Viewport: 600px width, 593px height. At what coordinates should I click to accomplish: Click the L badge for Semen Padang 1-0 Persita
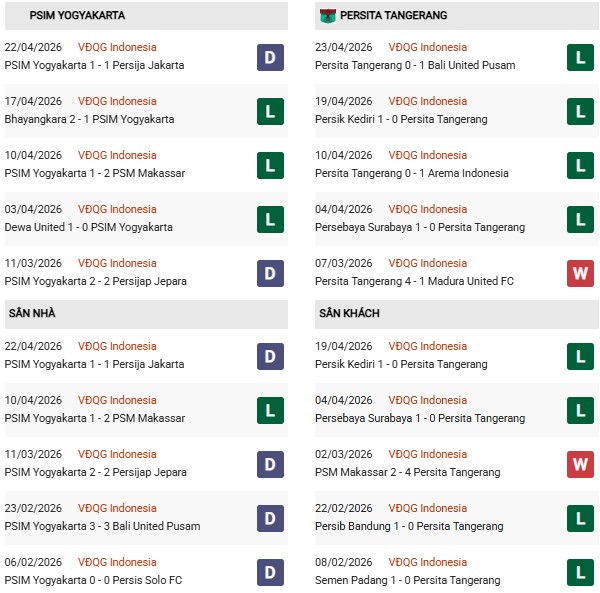(580, 572)
